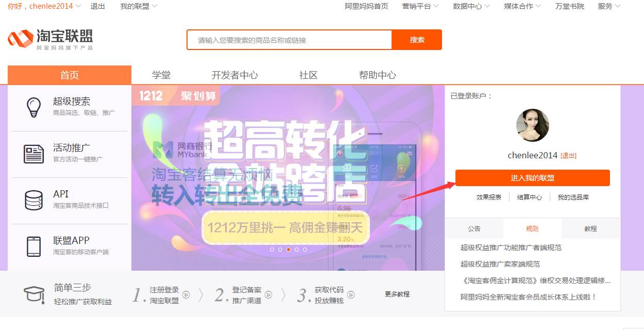Expand the 我的联盟 dropdown
The width and height of the screenshot is (644, 330).
click(139, 6)
